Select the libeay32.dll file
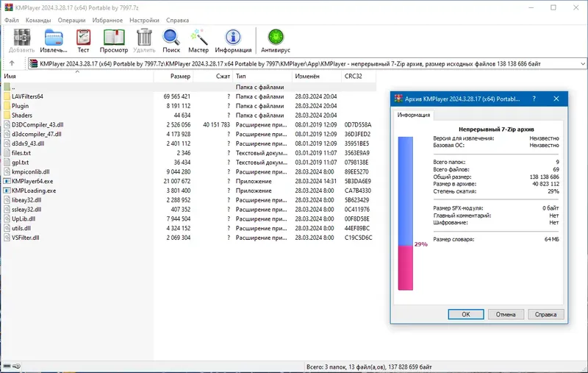 (x=26, y=200)
